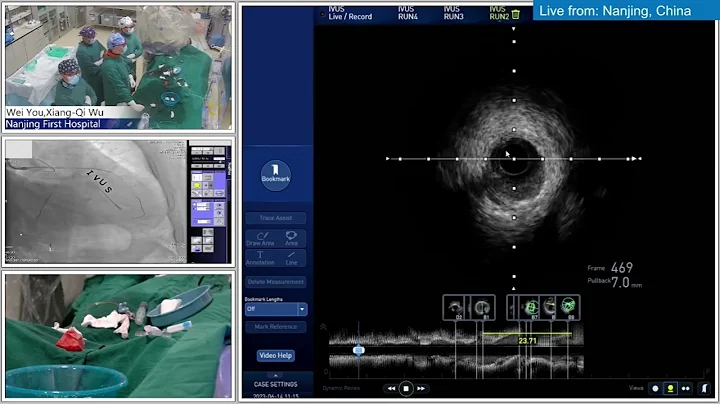Click the instrument table video feed
The image size is (720, 404).
click(x=118, y=336)
